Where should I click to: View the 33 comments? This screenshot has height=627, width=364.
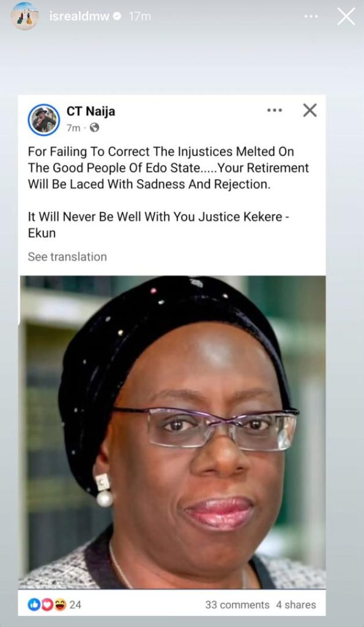point(237,605)
